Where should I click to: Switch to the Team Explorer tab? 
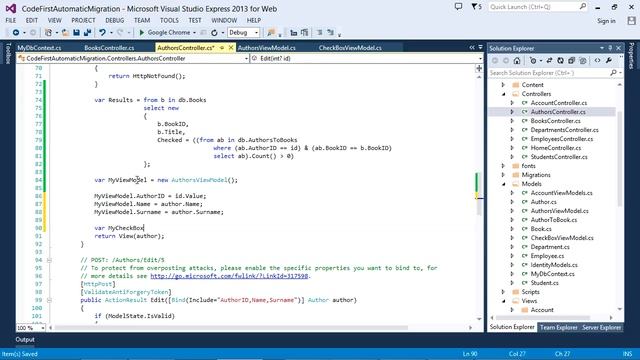558,327
